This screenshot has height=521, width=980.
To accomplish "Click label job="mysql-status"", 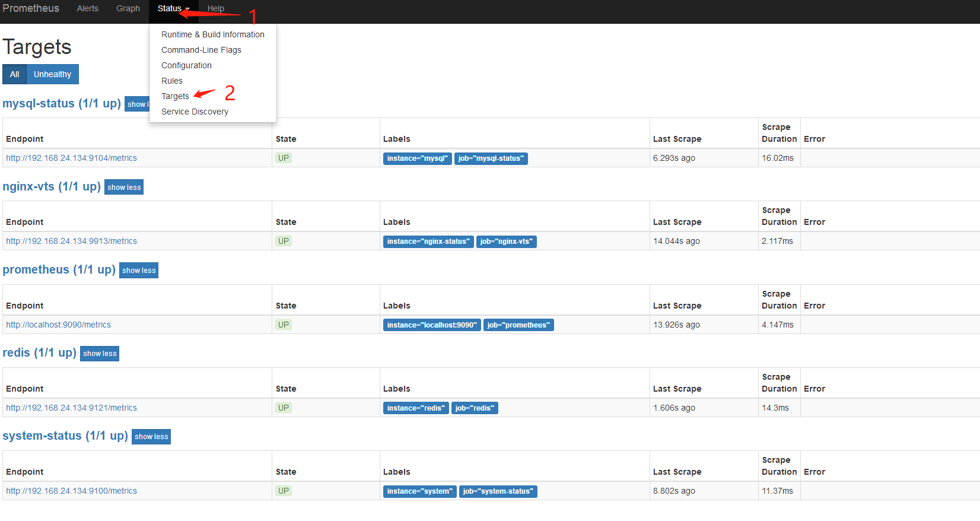I will coord(491,158).
